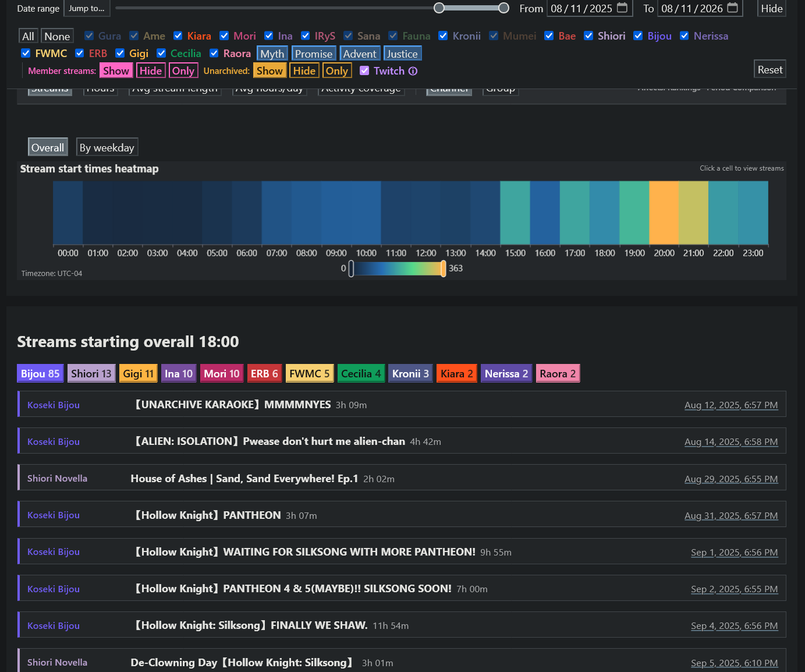Click the heatmap legend maximum handle at 363

point(444,268)
